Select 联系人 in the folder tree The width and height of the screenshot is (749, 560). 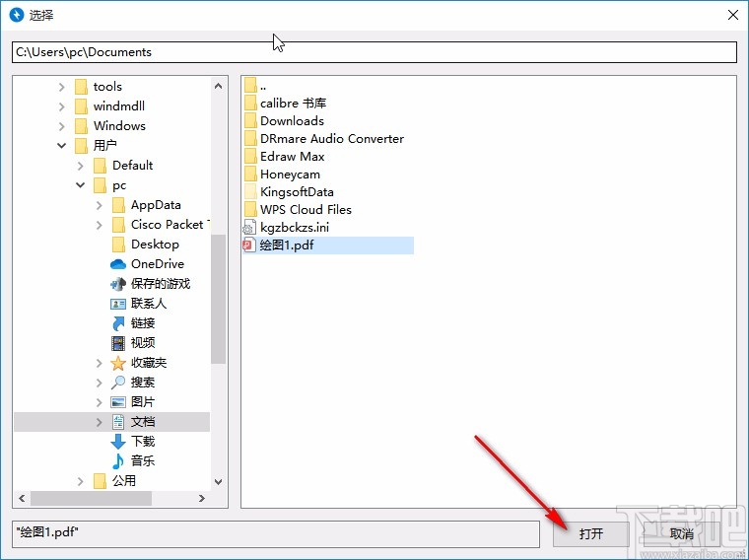pos(149,304)
